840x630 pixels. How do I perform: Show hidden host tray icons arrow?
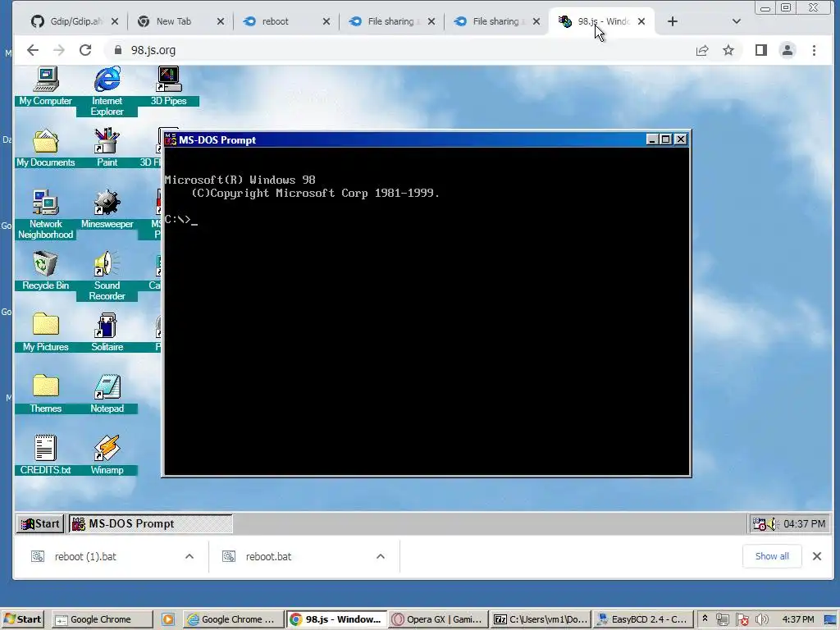click(705, 619)
